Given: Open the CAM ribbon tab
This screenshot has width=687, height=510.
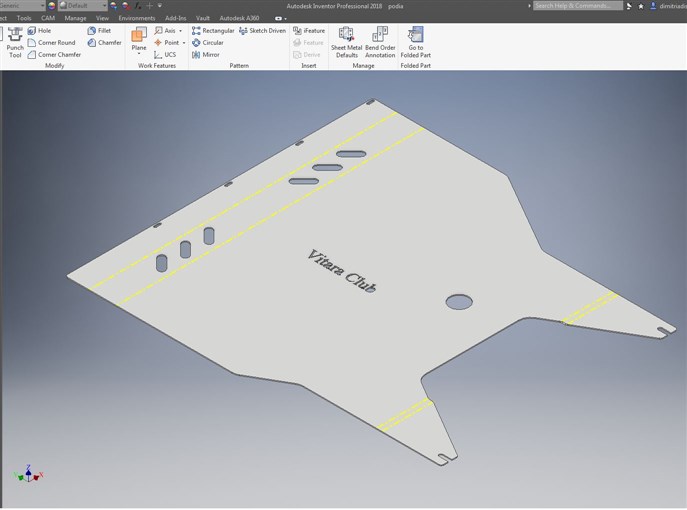Looking at the screenshot, I should click(48, 18).
